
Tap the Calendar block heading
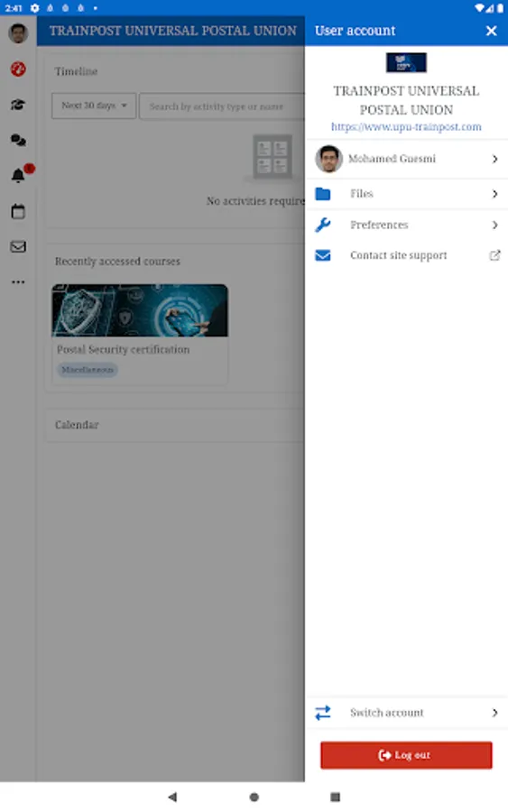point(77,425)
